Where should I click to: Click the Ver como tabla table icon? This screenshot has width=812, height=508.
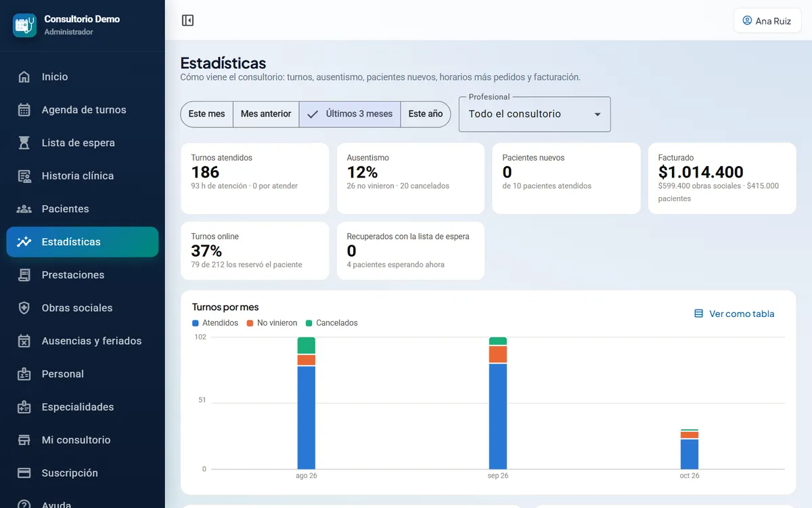click(x=699, y=314)
